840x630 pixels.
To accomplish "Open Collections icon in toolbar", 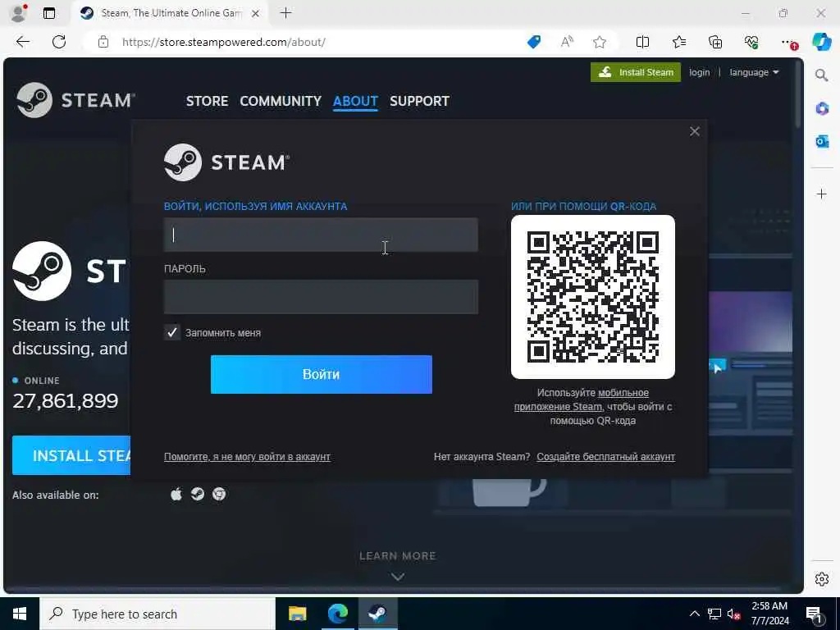I will click(x=715, y=42).
